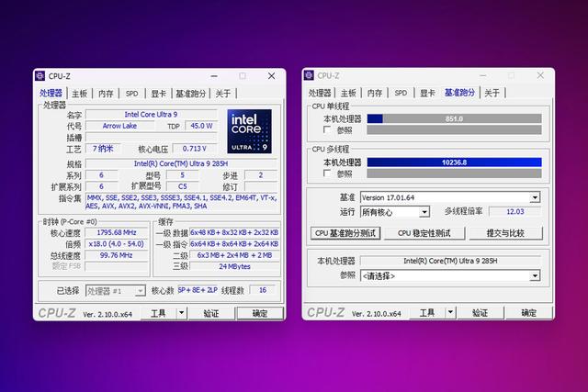This screenshot has height=392, width=588.
Task: Click 工具 button in right window
Action: pyautogui.click(x=427, y=312)
